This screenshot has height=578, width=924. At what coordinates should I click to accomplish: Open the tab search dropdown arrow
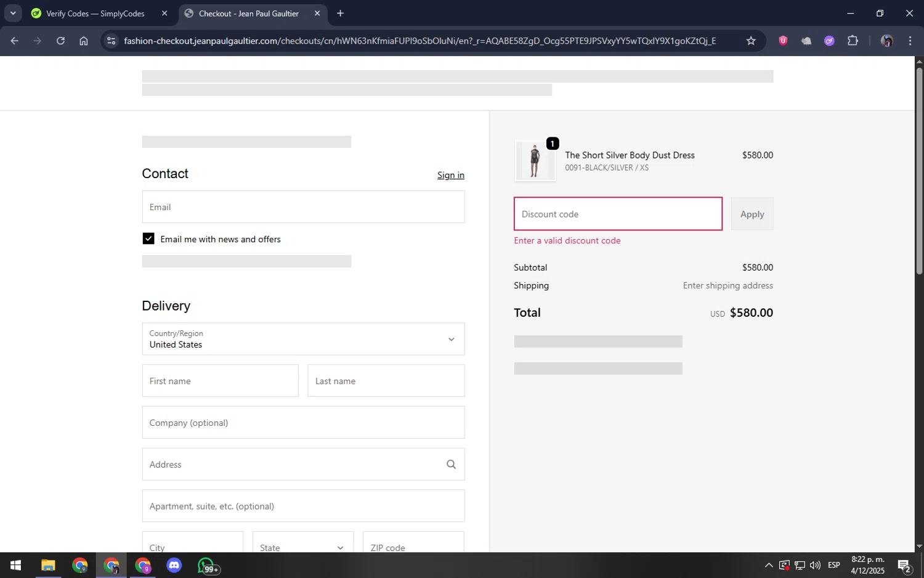(13, 13)
